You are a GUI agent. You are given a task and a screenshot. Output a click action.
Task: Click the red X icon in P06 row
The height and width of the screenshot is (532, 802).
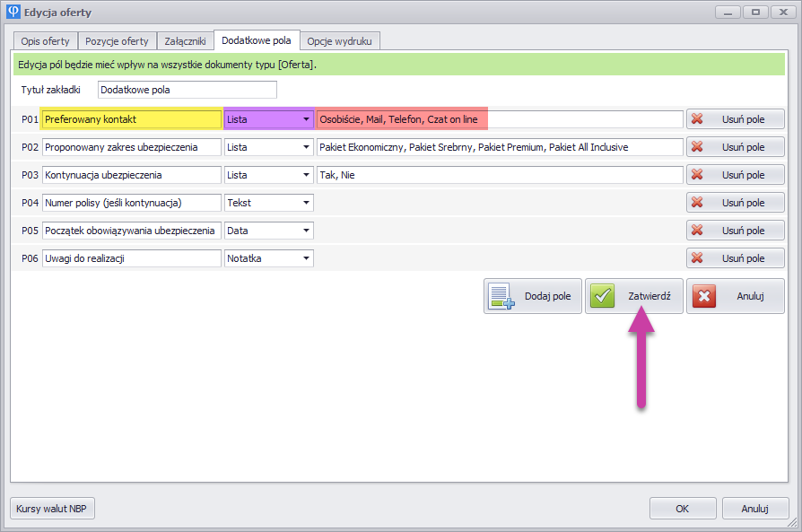click(697, 258)
